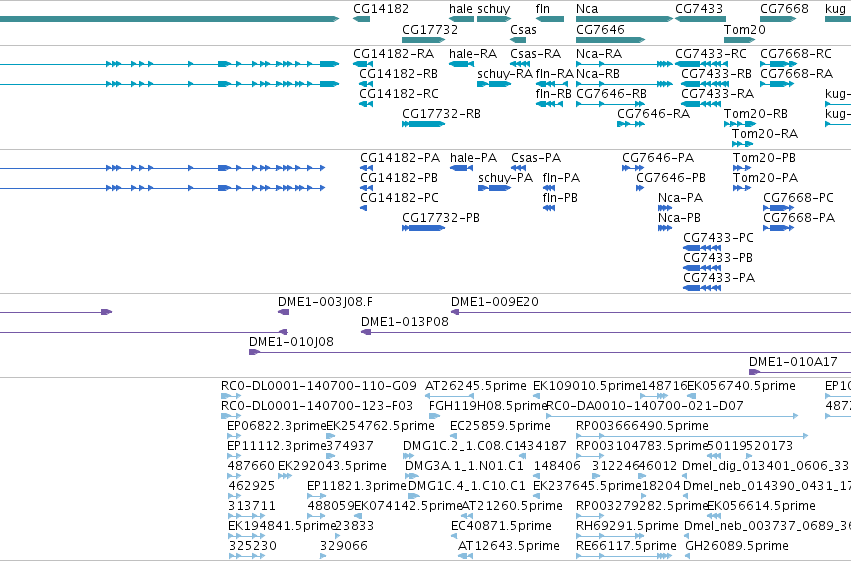Select transcript CG14182-RC
Viewport: 851px width, 561px height.
coord(399,94)
